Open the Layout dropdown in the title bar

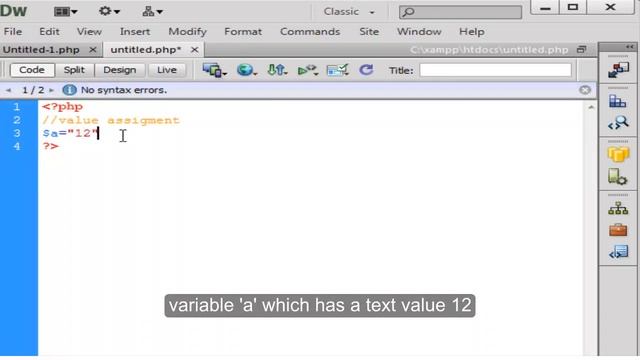click(65, 11)
